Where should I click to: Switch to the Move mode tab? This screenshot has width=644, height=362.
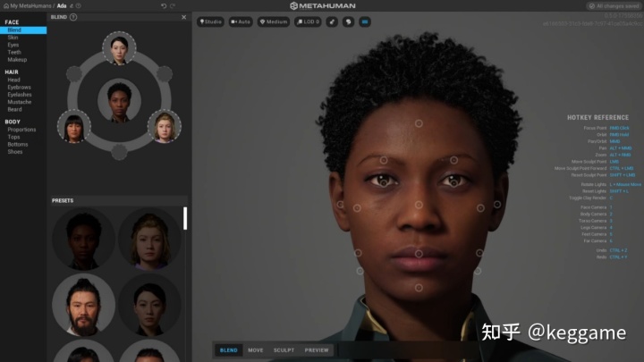pyautogui.click(x=256, y=350)
